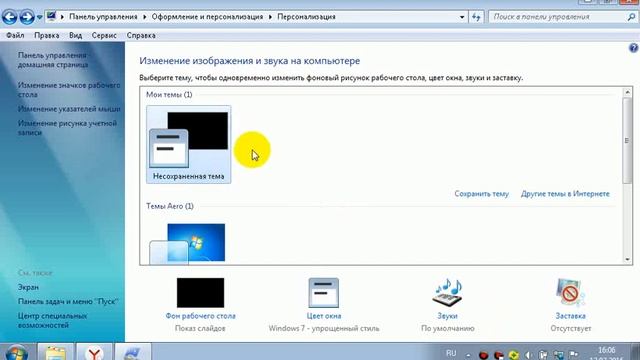Click 'Персонализация' breadcrumb segment
640x360 pixels.
(x=306, y=17)
